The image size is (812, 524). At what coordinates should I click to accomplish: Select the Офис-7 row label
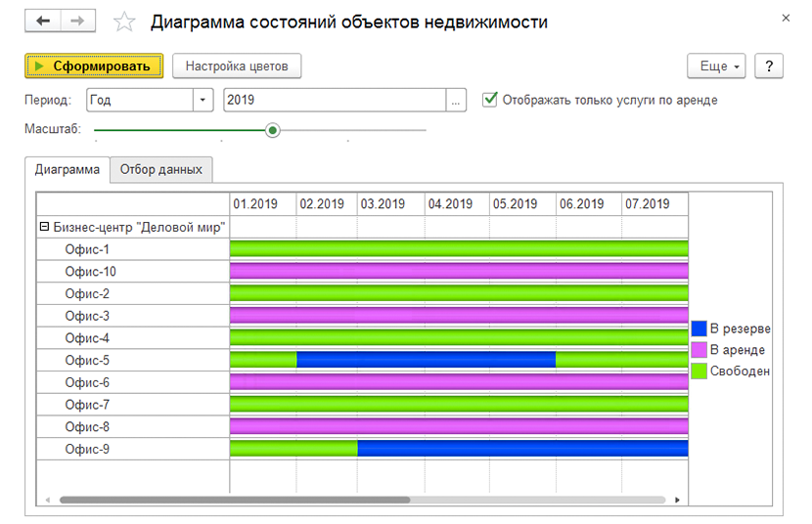[87, 405]
